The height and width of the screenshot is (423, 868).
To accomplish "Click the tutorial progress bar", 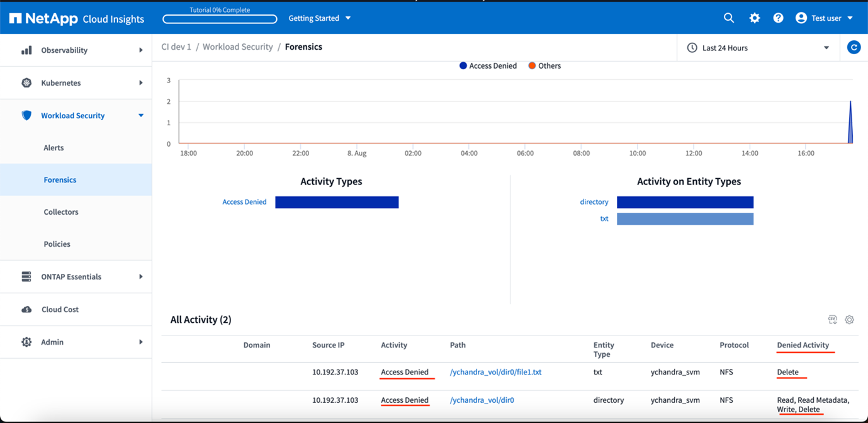I will coord(220,19).
